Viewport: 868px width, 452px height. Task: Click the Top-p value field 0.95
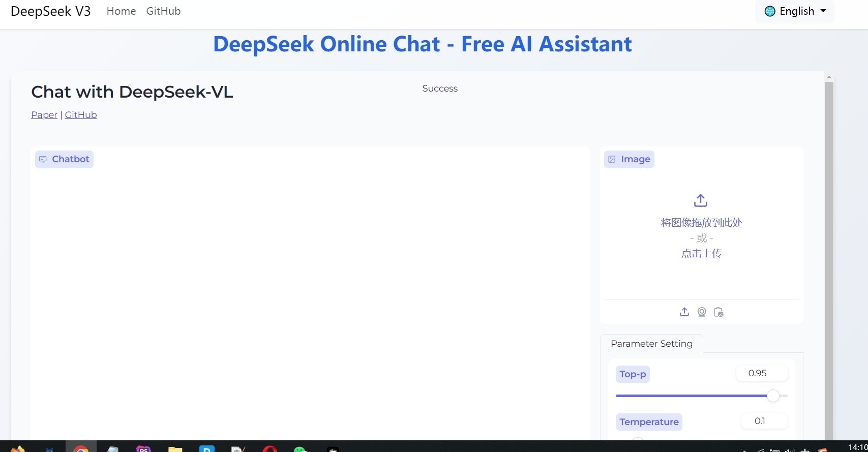762,373
